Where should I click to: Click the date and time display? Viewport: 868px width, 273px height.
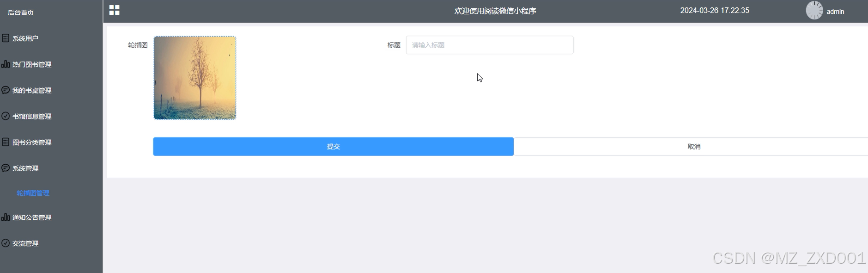(715, 10)
